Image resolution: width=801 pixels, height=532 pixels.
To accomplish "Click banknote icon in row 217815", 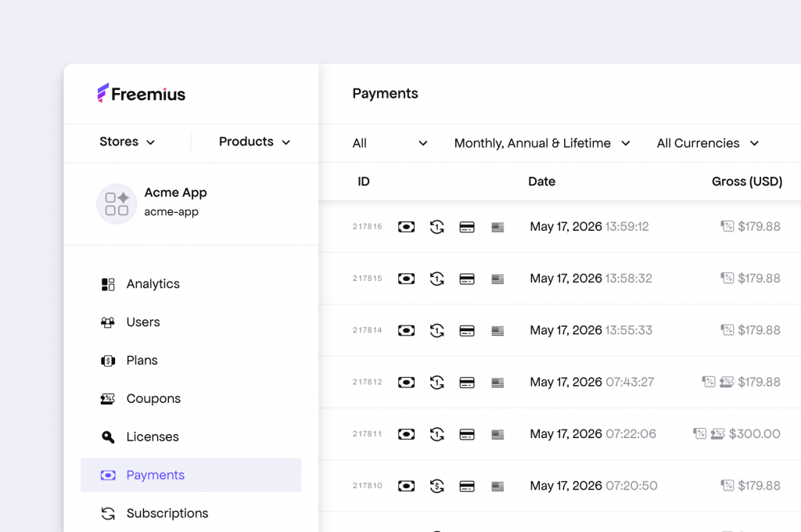I will (406, 279).
